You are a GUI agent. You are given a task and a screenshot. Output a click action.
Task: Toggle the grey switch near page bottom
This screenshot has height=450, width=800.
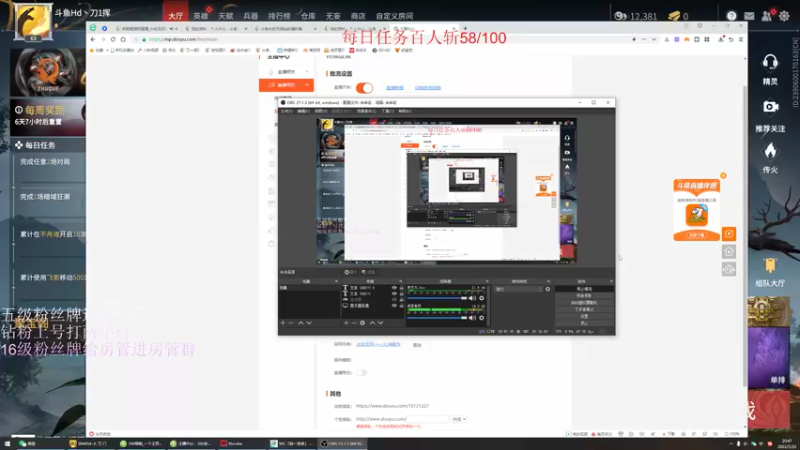pos(361,372)
